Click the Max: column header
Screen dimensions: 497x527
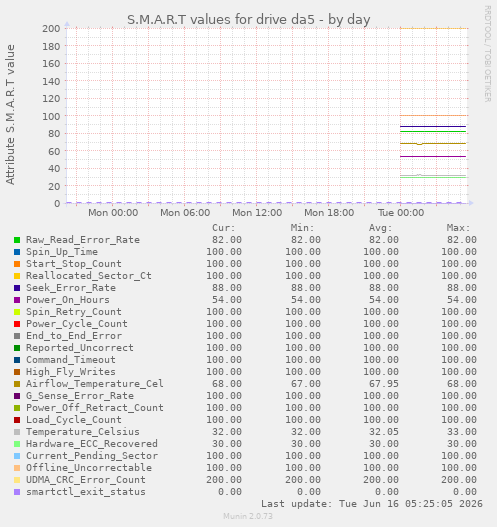click(x=458, y=228)
